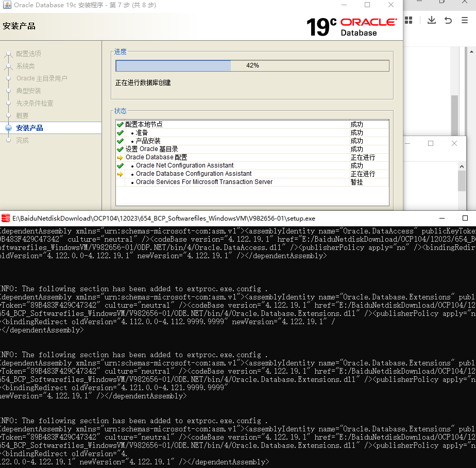
Task: Click scroll-up arrow in top background window
Action: (471, 52)
